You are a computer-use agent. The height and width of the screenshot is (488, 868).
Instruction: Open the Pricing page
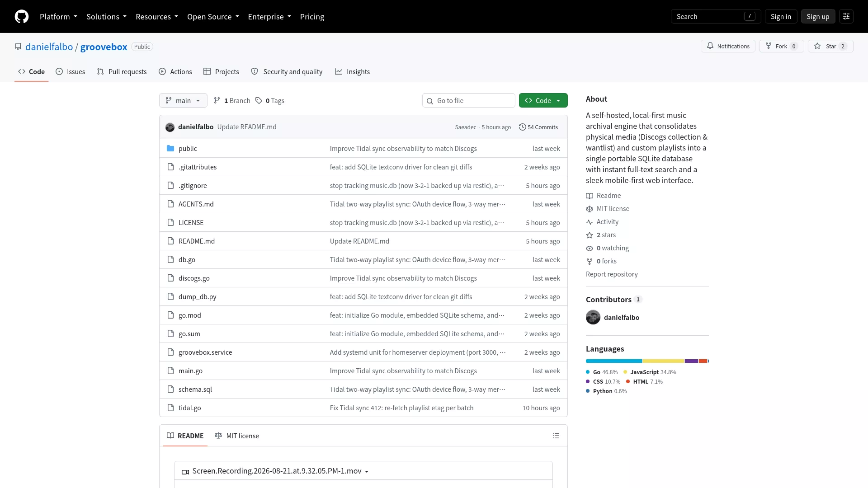tap(312, 17)
